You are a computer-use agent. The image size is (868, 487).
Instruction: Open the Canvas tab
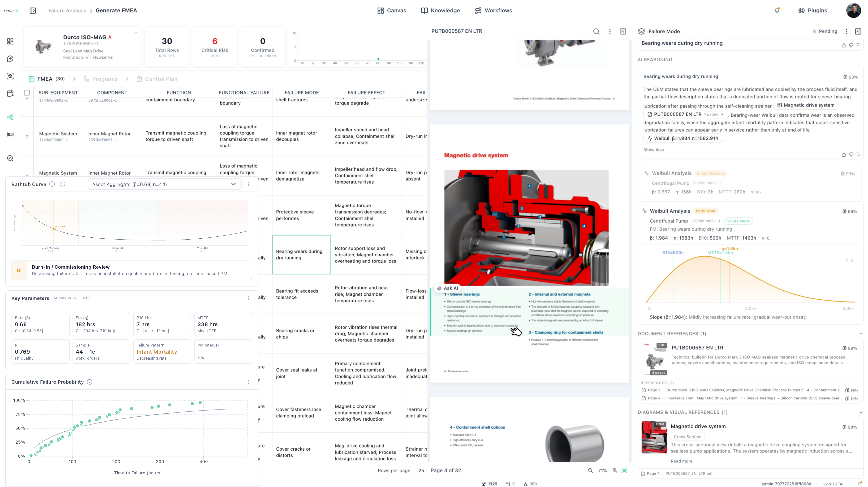392,10
